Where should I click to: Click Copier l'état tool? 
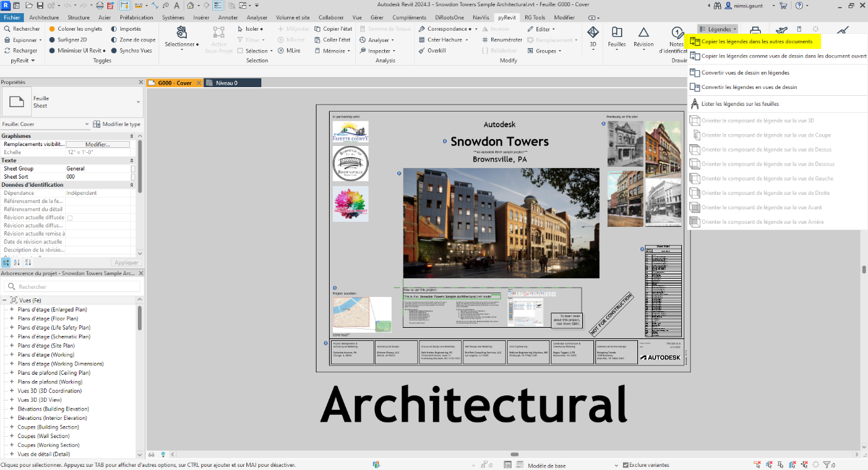333,29
